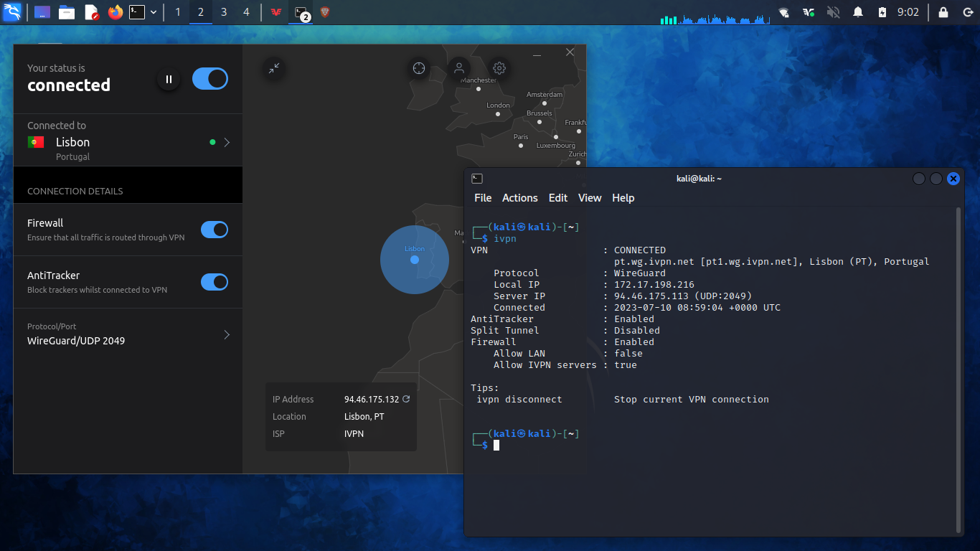Open the Actions menu in terminal
Screen dimensions: 980x551
tap(519, 198)
